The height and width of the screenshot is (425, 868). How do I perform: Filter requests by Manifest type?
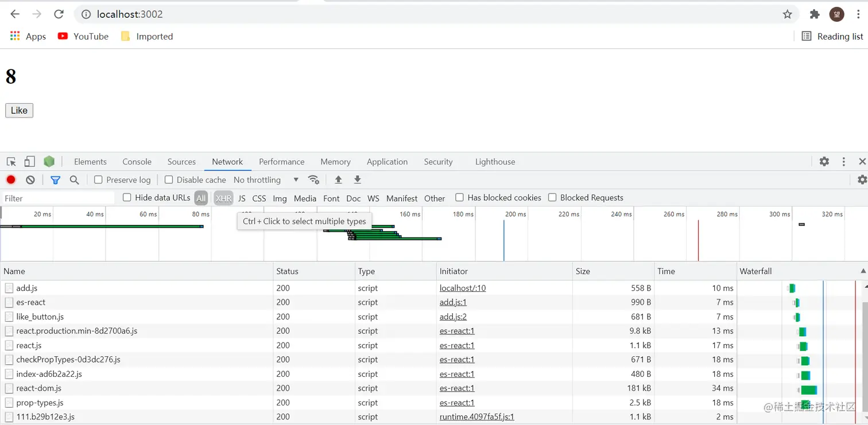point(402,198)
